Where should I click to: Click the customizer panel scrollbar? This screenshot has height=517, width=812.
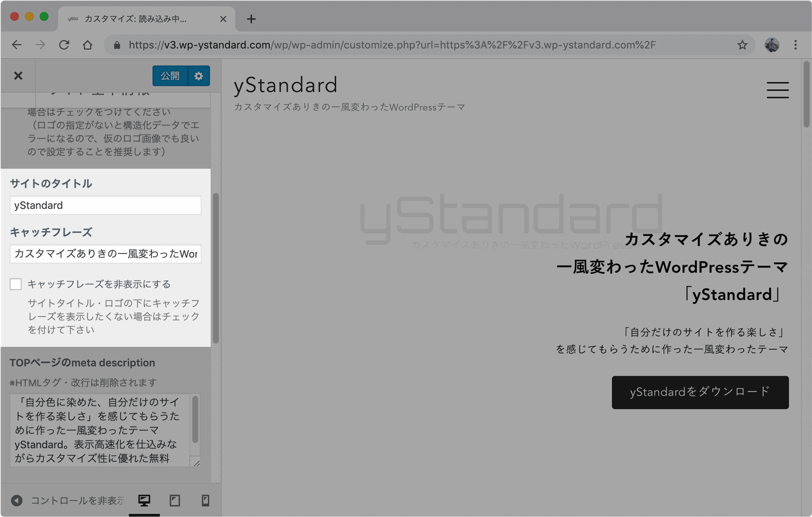[x=216, y=268]
